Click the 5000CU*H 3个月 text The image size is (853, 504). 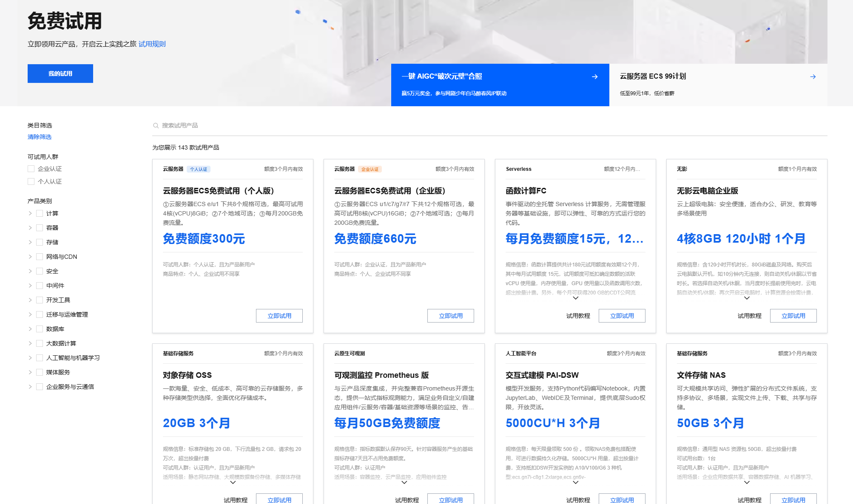(553, 423)
